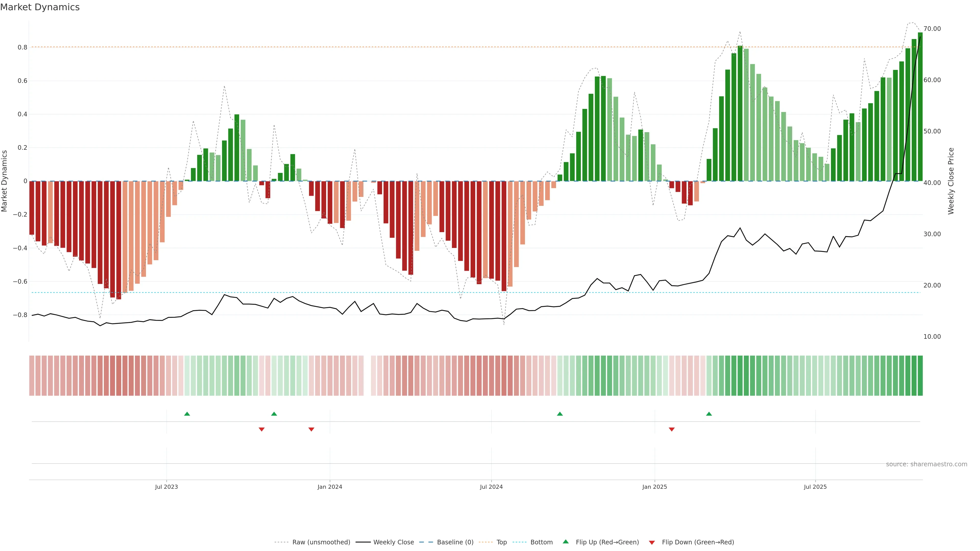Click the Weekly Close Price axis title
980x551 pixels.
pos(951,181)
